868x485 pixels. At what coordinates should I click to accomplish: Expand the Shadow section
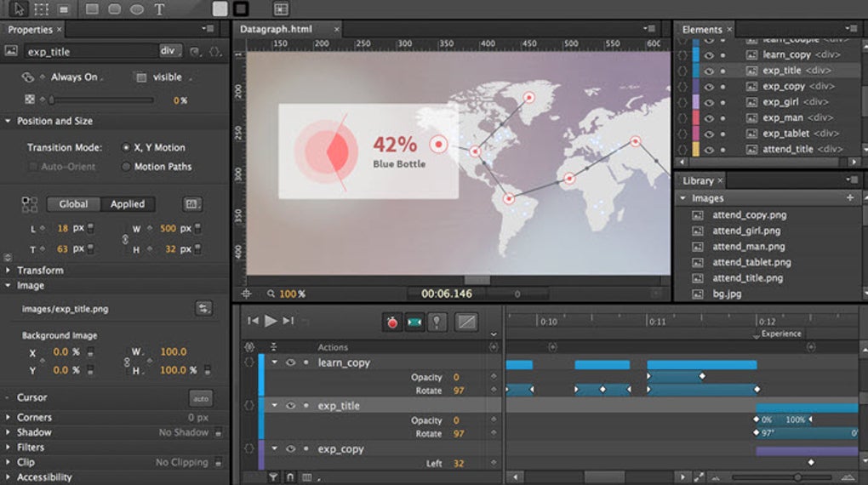pos(8,432)
